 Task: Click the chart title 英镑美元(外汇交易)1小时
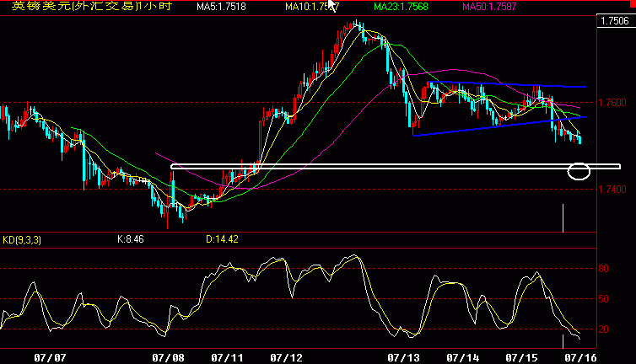coord(92,6)
